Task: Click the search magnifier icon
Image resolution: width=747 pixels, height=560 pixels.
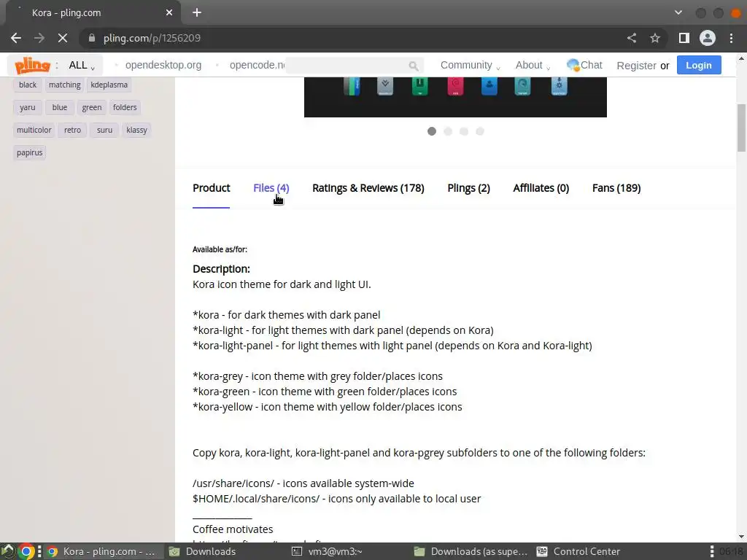Action: coord(414,66)
